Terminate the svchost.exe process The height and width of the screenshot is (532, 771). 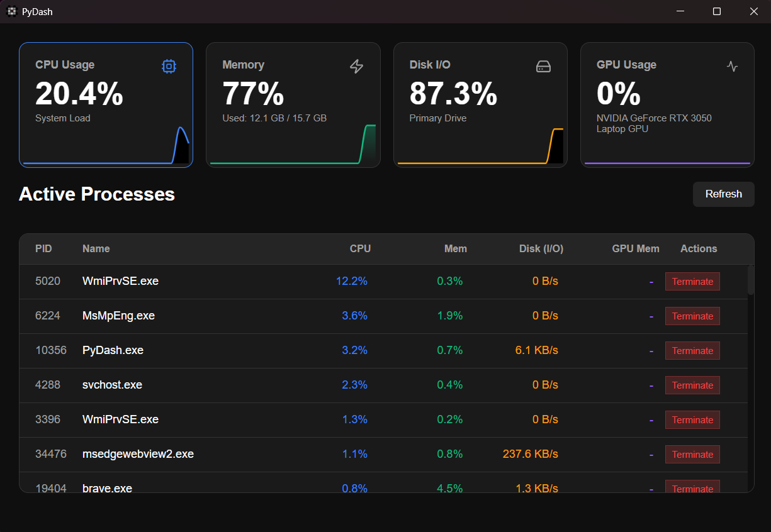(692, 385)
